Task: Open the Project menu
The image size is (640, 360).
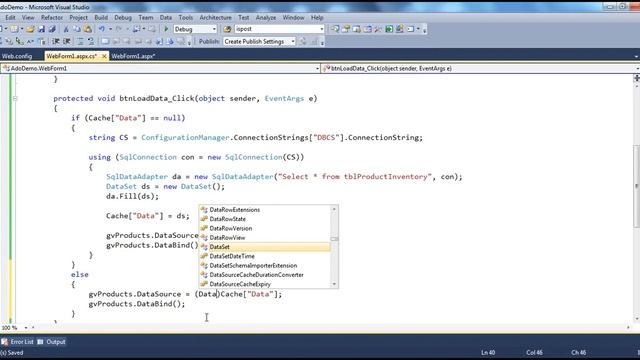Action: (x=78, y=18)
